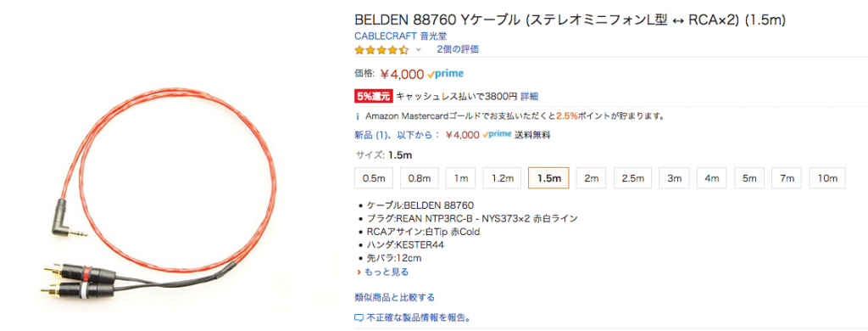Choose the 1m cable length
This screenshot has height=331, width=868.
(460, 178)
